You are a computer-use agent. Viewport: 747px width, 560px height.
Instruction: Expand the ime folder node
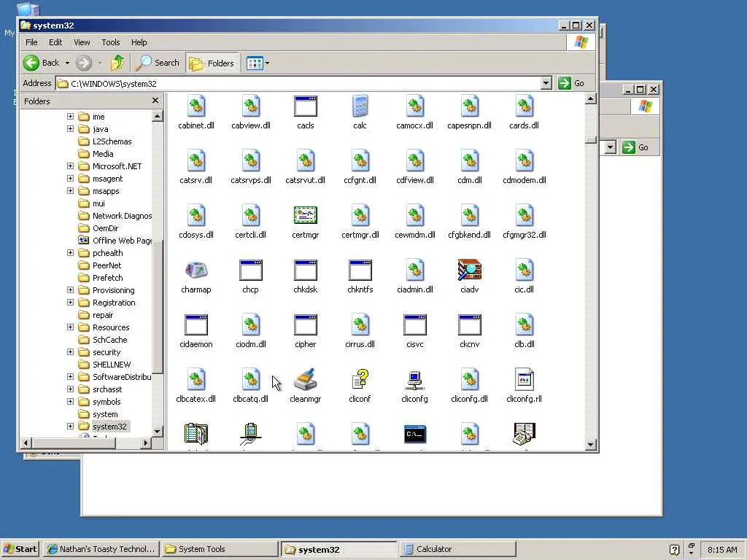point(70,116)
